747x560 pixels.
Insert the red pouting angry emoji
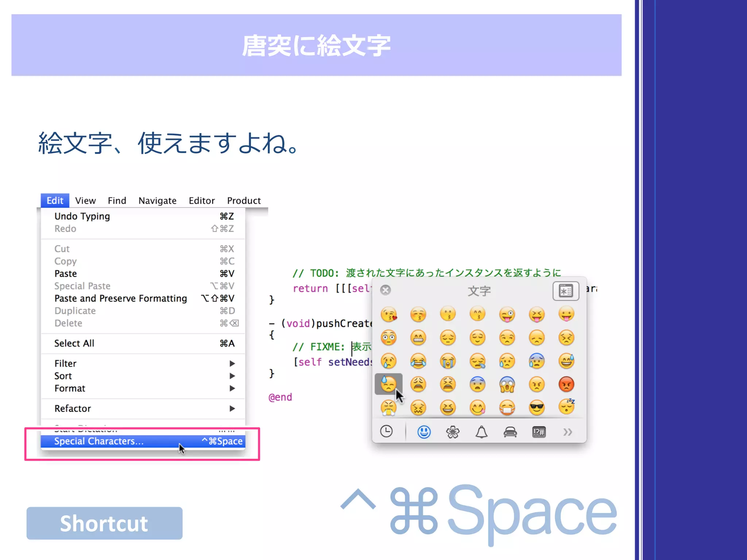pyautogui.click(x=566, y=384)
